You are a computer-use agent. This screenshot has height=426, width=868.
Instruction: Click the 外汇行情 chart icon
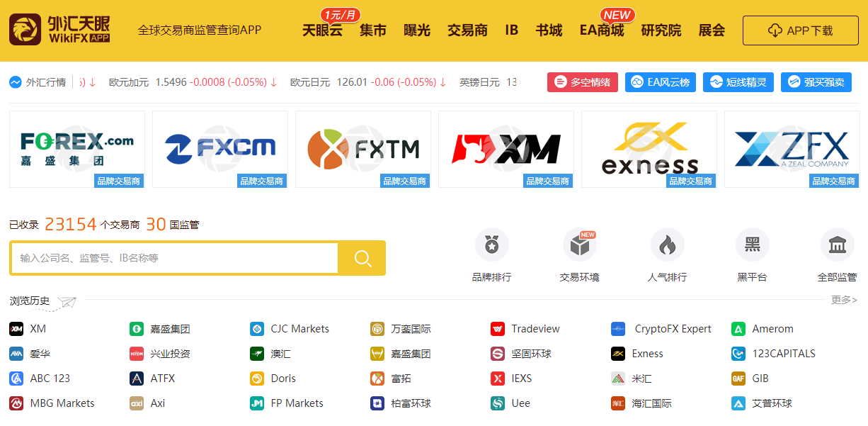coord(15,82)
